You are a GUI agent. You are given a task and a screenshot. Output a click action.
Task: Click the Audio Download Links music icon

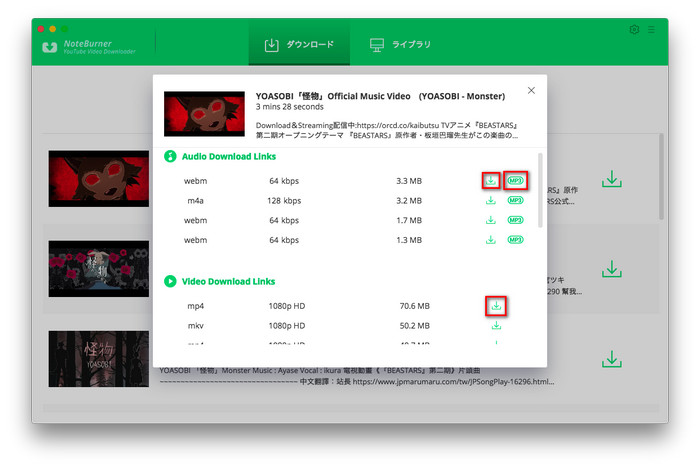click(170, 156)
